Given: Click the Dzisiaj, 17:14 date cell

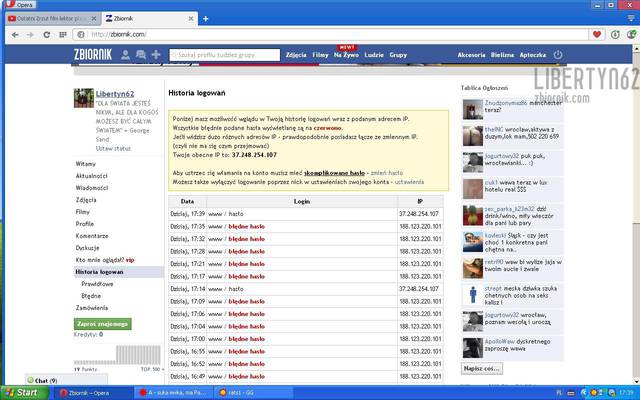Looking at the screenshot, I should click(187, 289).
